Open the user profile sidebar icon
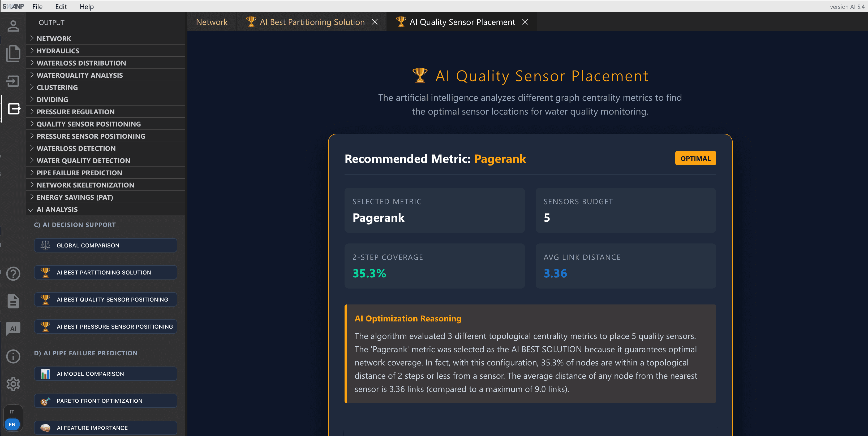The height and width of the screenshot is (436, 868). (13, 26)
